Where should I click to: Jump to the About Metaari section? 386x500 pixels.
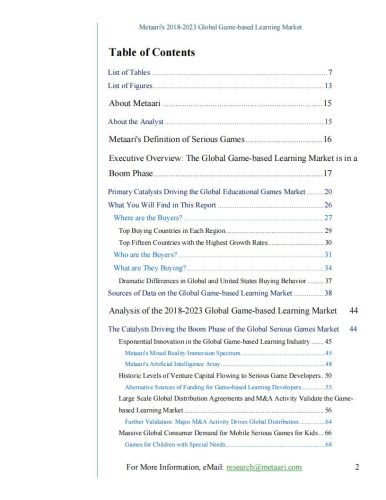pos(220,103)
